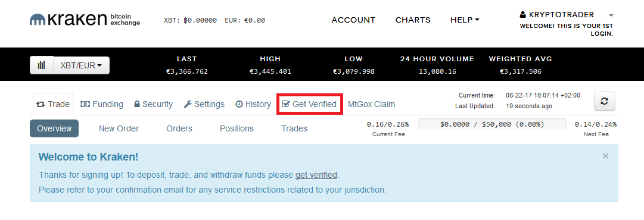The image size is (644, 220).
Task: Open the Get Verified tab
Action: (310, 104)
